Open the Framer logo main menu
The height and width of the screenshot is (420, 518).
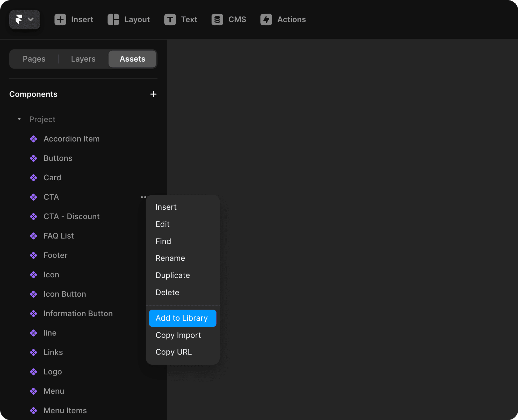click(x=24, y=19)
